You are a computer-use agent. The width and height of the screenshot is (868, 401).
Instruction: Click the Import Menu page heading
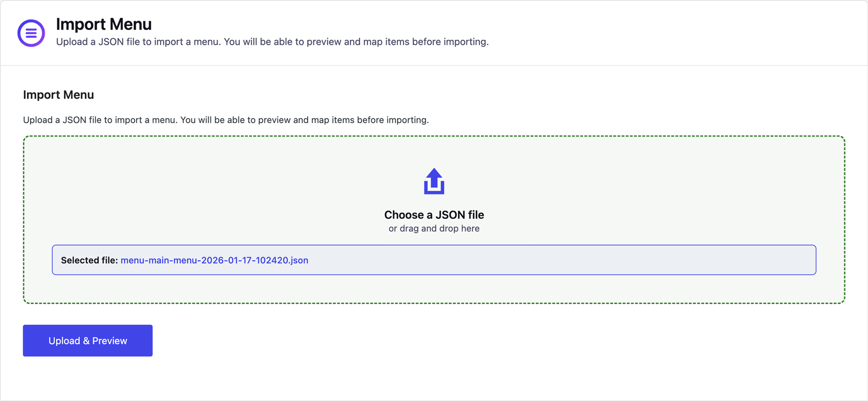point(104,24)
